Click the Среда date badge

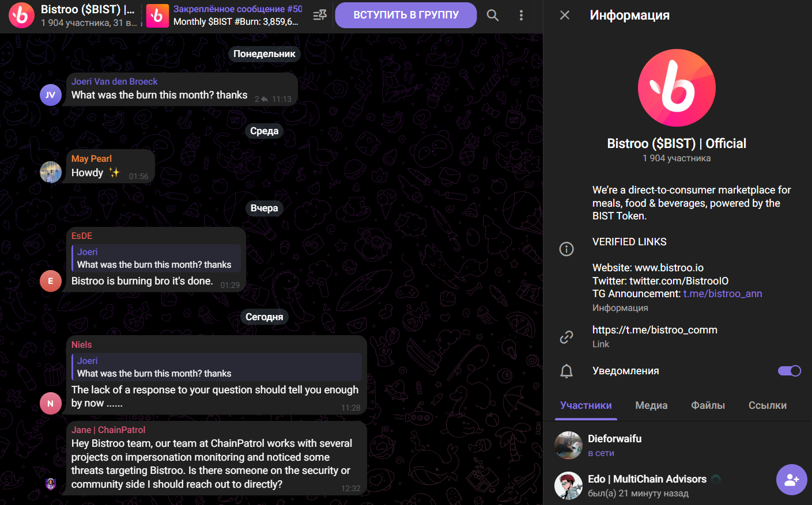click(x=265, y=131)
